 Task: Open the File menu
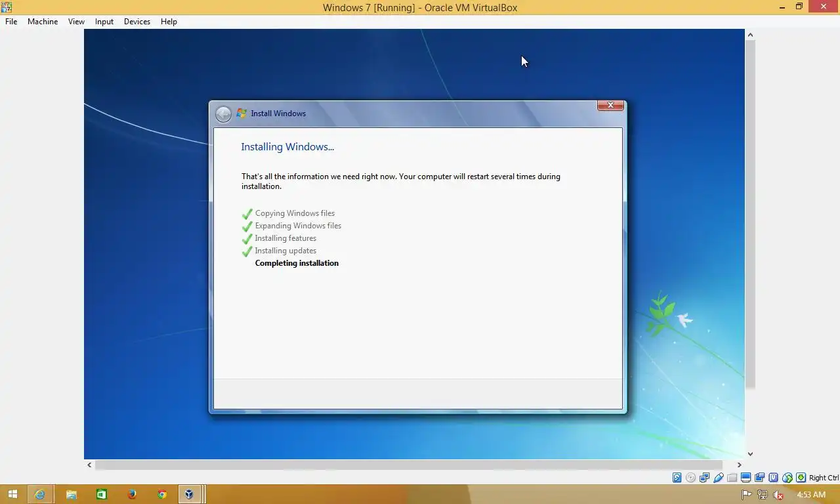pyautogui.click(x=11, y=22)
